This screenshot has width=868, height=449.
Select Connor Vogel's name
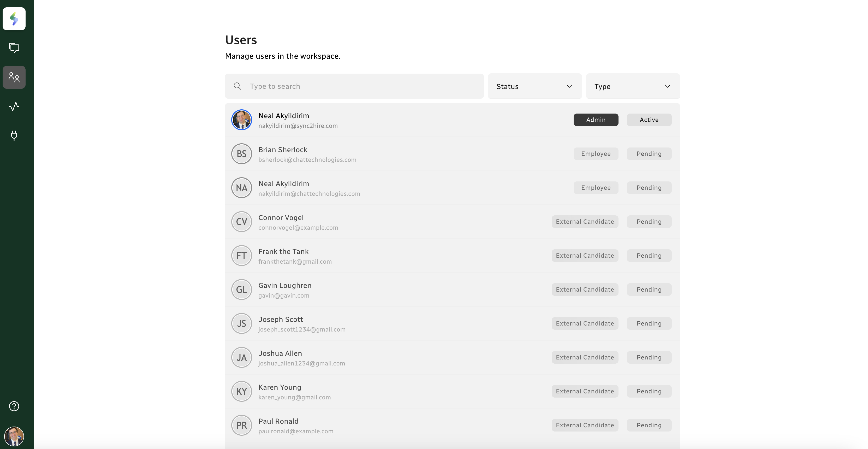click(281, 218)
